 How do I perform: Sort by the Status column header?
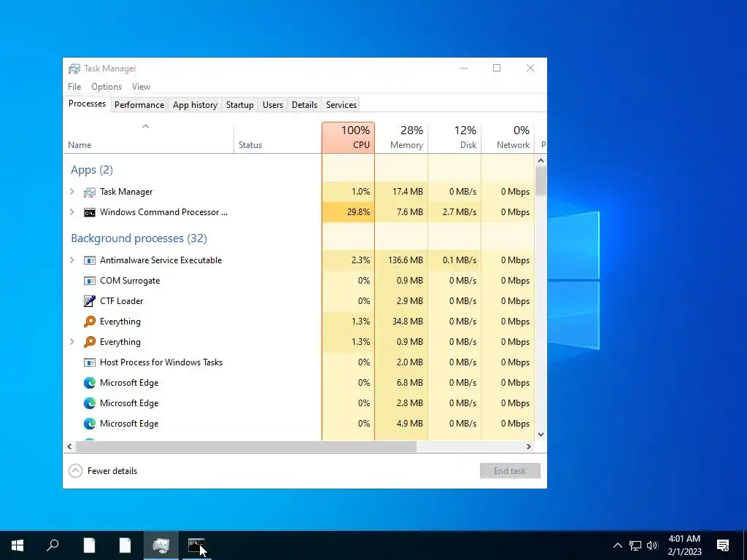coord(278,138)
